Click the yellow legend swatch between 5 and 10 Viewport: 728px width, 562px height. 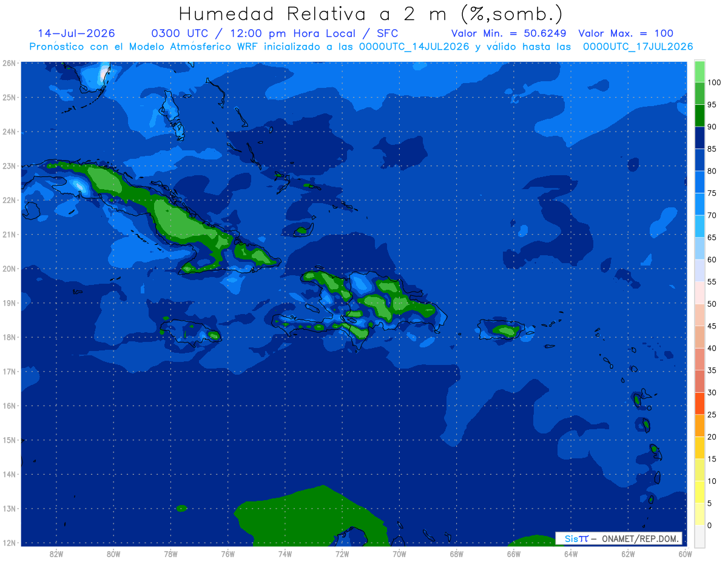point(699,492)
